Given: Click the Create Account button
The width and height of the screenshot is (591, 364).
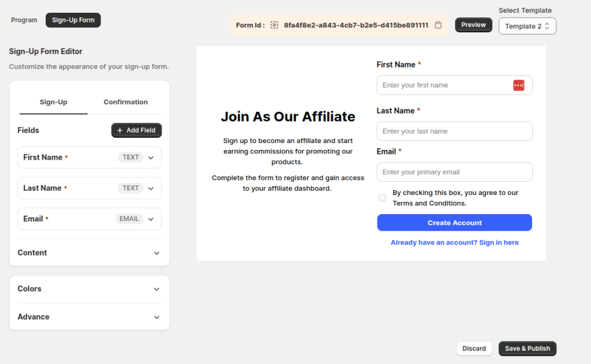Looking at the screenshot, I should (454, 223).
